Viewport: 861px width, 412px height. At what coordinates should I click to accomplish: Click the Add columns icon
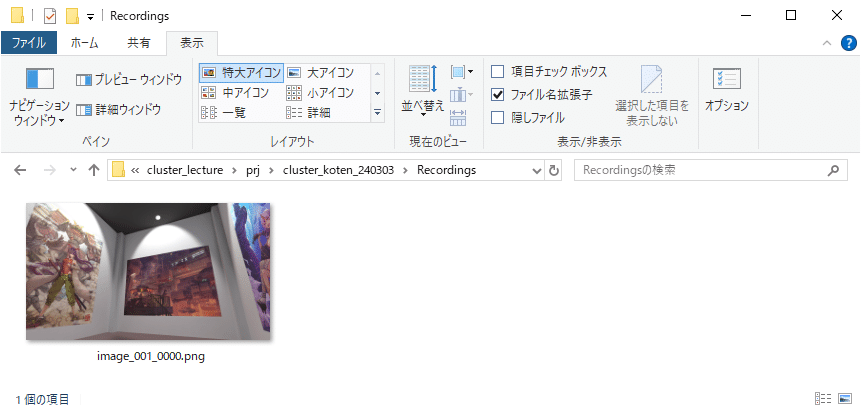[461, 95]
